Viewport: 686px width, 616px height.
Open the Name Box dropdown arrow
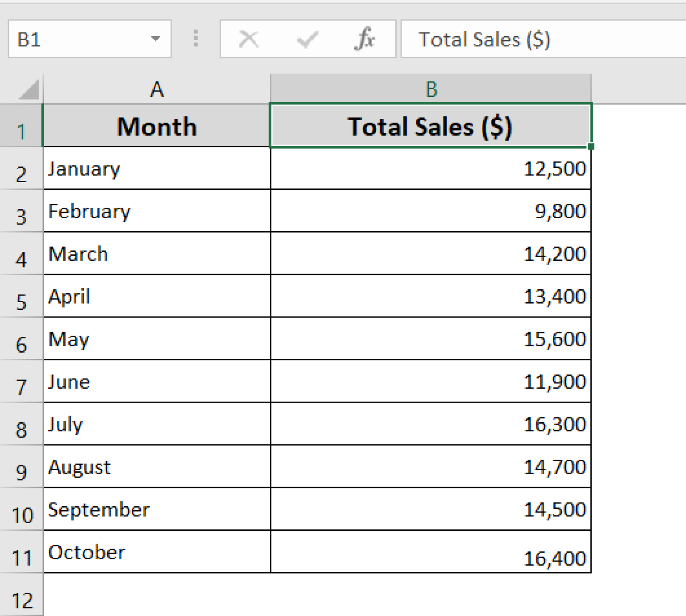click(x=155, y=39)
